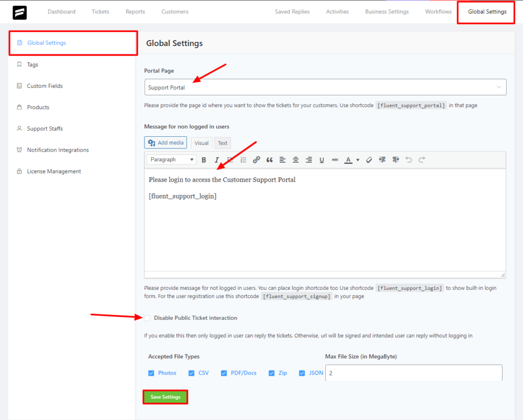This screenshot has height=420, width=523.
Task: Open the Products label in sidebar
Action: pos(38,107)
